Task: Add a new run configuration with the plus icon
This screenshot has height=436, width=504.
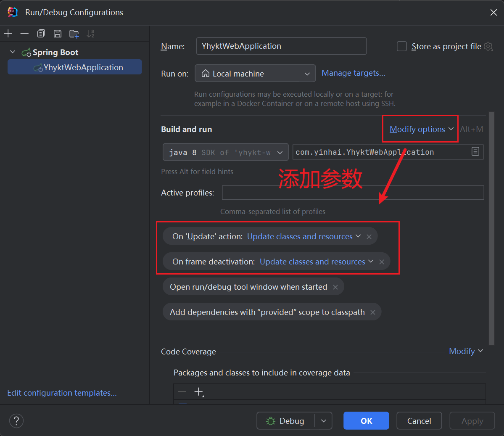Action: (x=8, y=34)
